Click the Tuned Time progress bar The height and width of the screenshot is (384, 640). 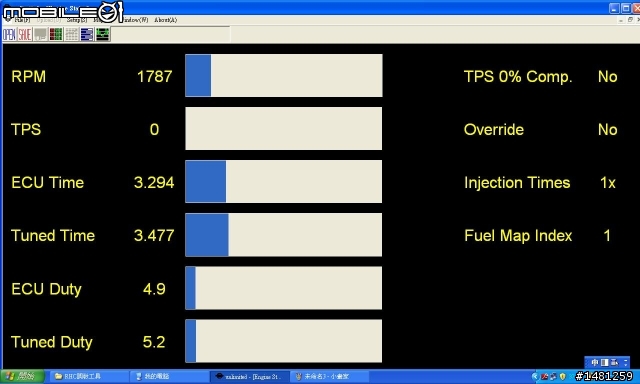[x=284, y=235]
